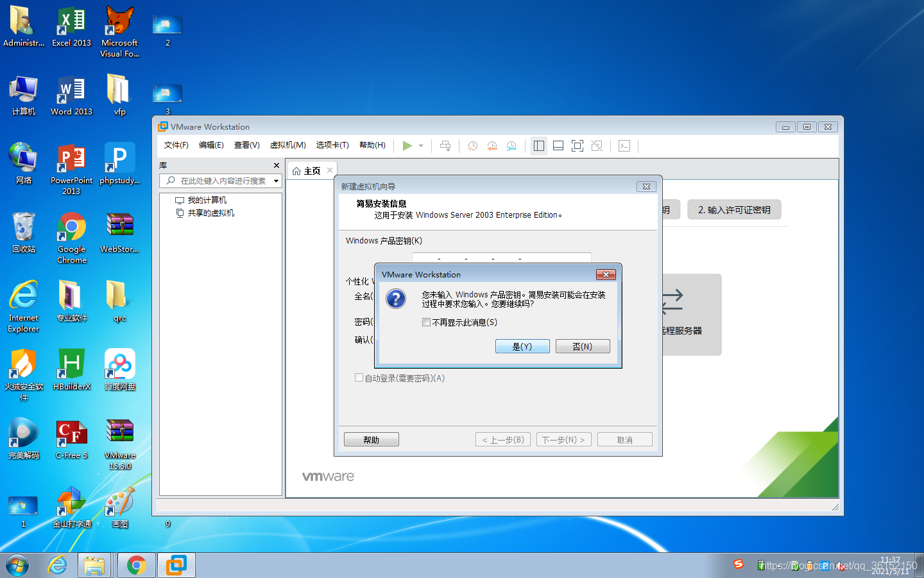Open 金山打字通 desktop shortcut
924x578 pixels.
(71, 507)
